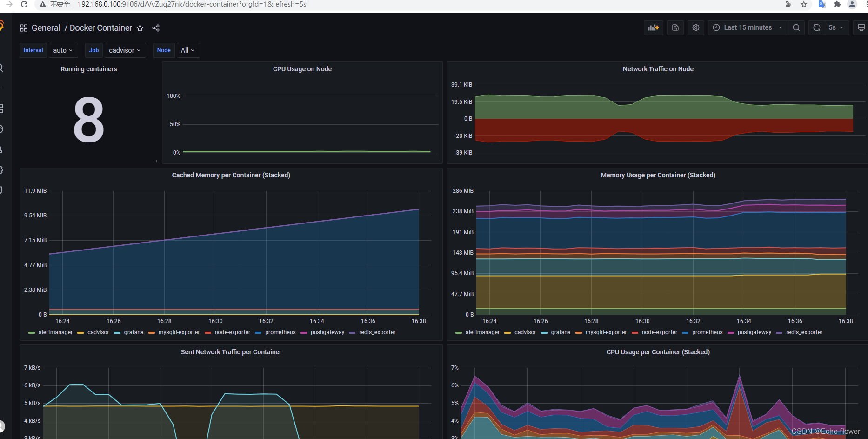Open browser extensions puzzle icon
The width and height of the screenshot is (868, 439).
click(837, 4)
